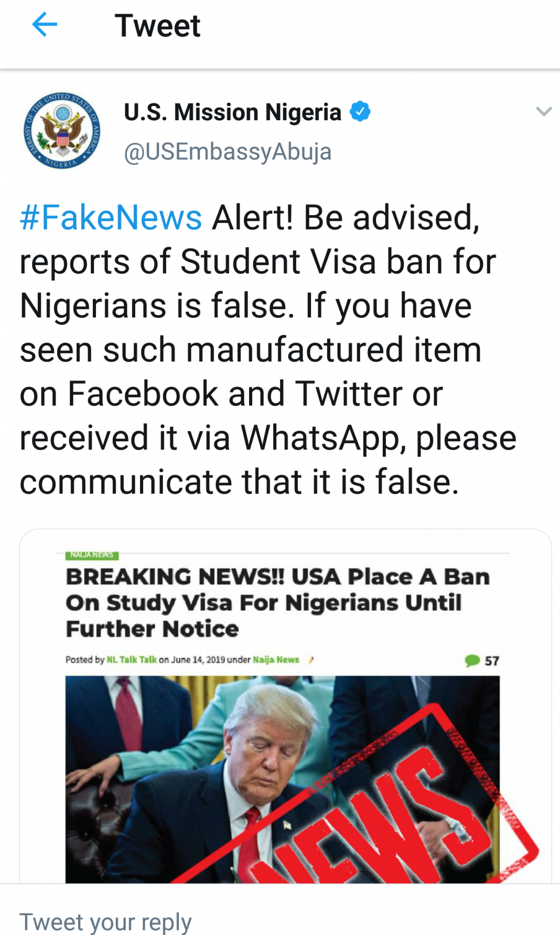Click the blue verified badge
This screenshot has height=935, width=560.
tap(360, 111)
